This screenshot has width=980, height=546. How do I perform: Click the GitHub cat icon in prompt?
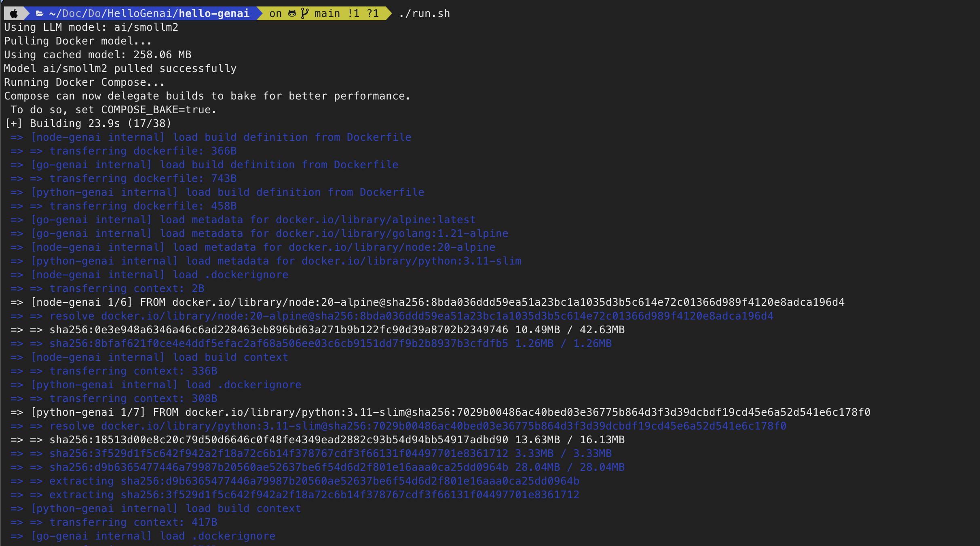[292, 14]
